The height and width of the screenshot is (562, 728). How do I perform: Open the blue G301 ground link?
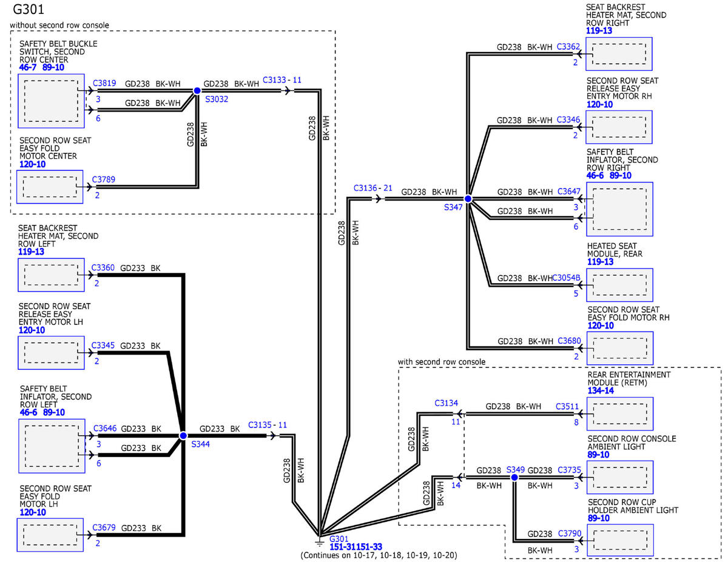point(339,538)
